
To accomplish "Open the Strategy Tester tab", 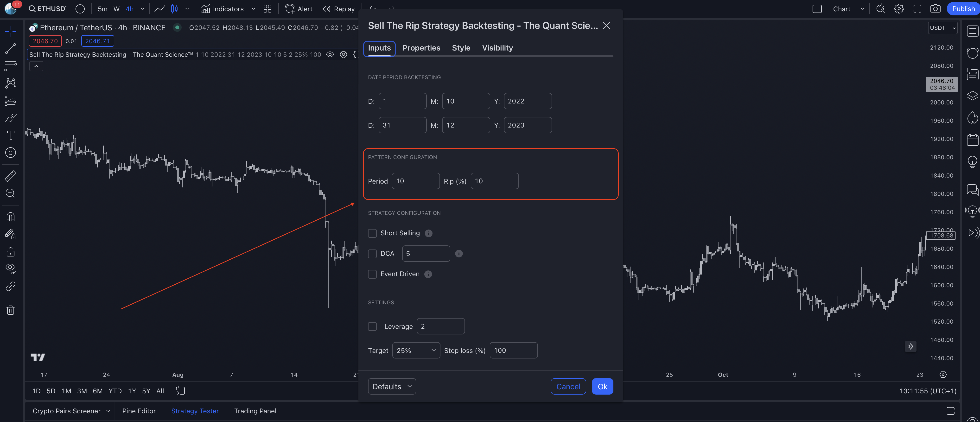I will coord(195,411).
